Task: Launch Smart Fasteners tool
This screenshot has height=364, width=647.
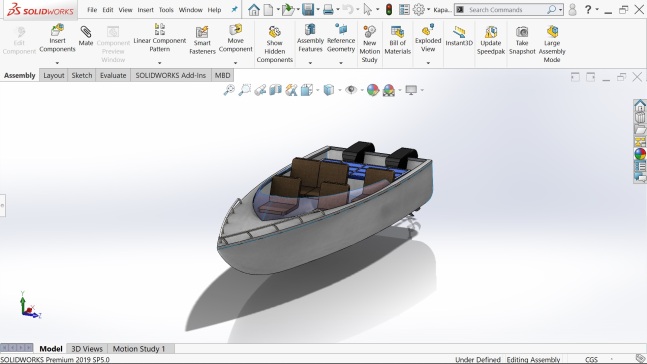Action: tap(202, 32)
